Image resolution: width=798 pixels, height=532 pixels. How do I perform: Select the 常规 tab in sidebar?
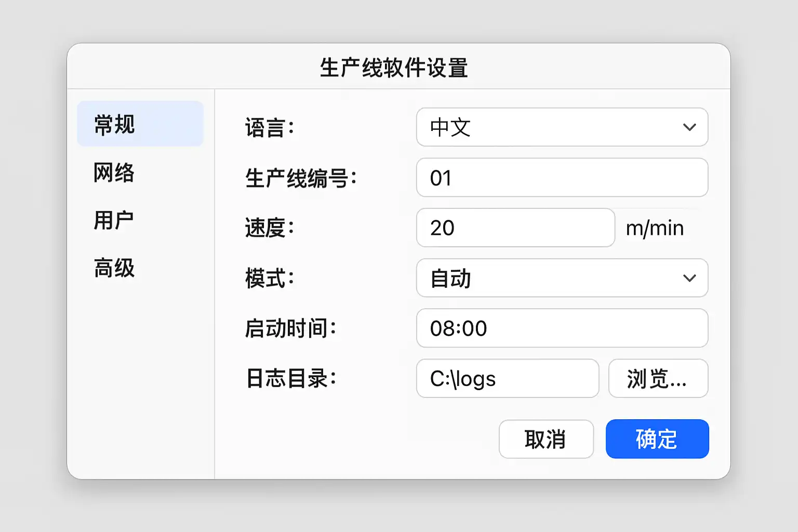pos(140,124)
